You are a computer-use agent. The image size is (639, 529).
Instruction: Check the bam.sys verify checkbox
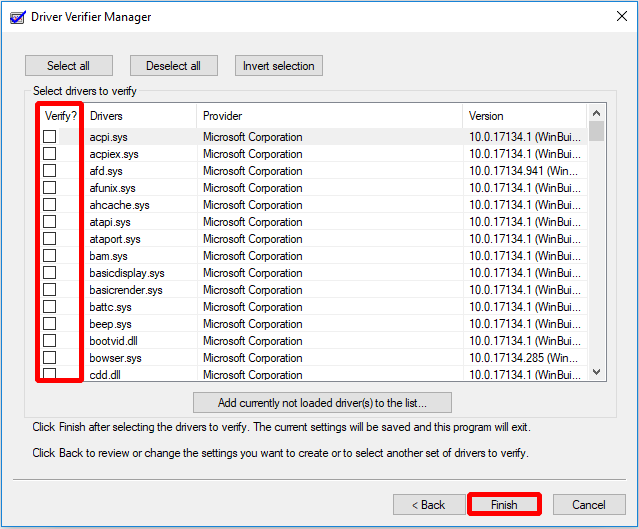[x=50, y=256]
